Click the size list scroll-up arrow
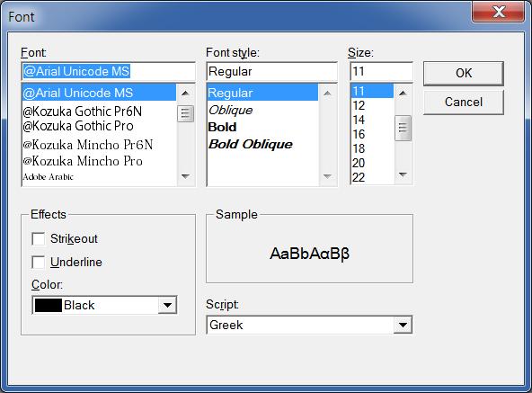 point(403,93)
